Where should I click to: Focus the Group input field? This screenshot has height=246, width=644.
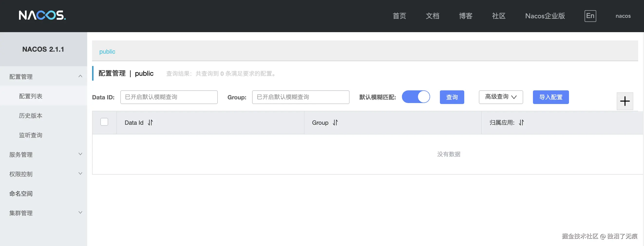[x=301, y=97]
